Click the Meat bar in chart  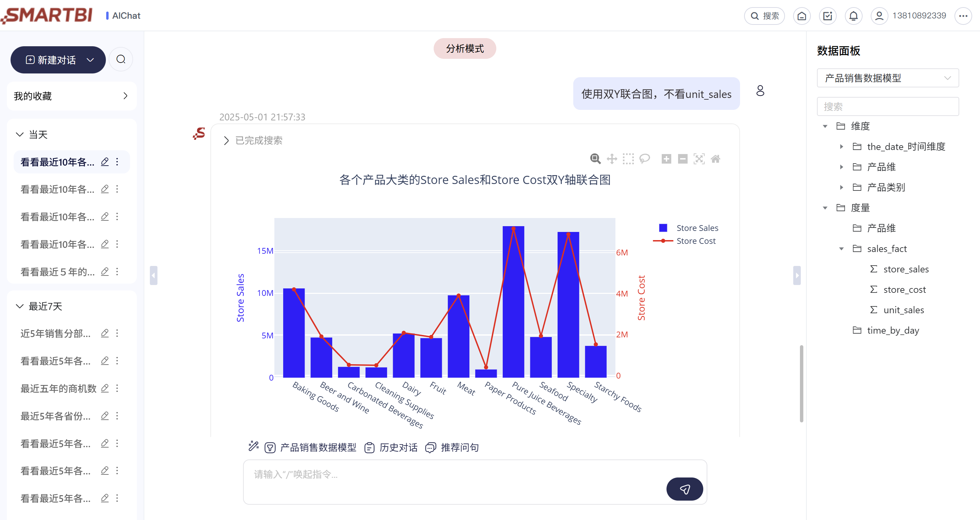tap(459, 336)
